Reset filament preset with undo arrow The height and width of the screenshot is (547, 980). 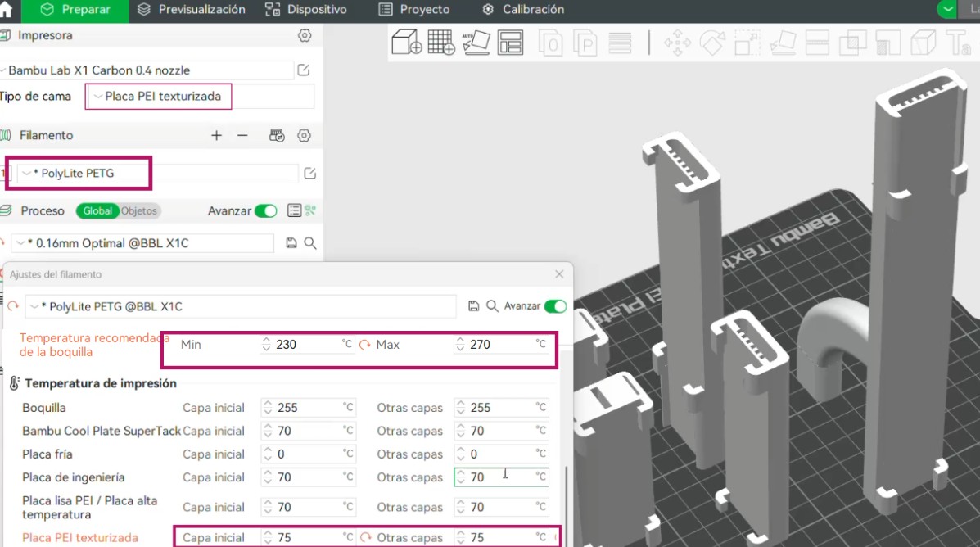coord(13,306)
